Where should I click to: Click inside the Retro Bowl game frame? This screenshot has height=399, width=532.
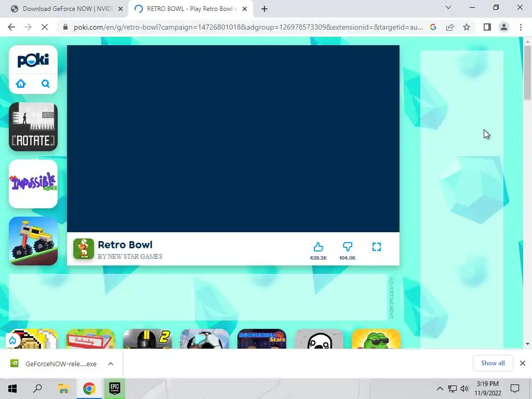pos(233,139)
